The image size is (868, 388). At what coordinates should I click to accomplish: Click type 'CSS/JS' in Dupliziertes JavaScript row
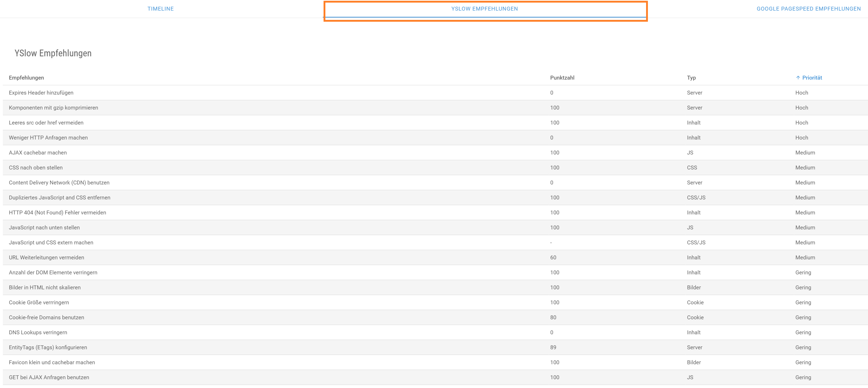pyautogui.click(x=696, y=198)
